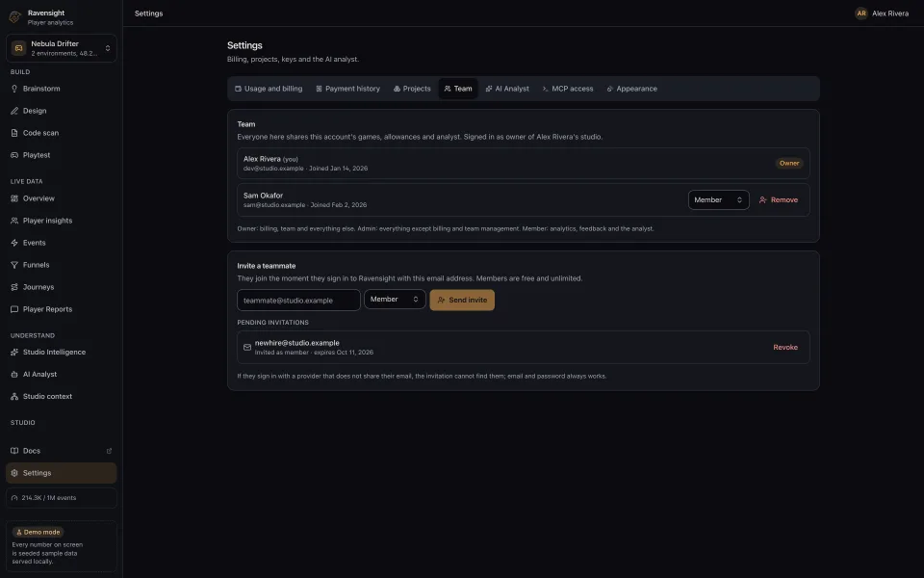Screen dimensions: 924x578
Task: Open the Appearance tab
Action: point(631,89)
